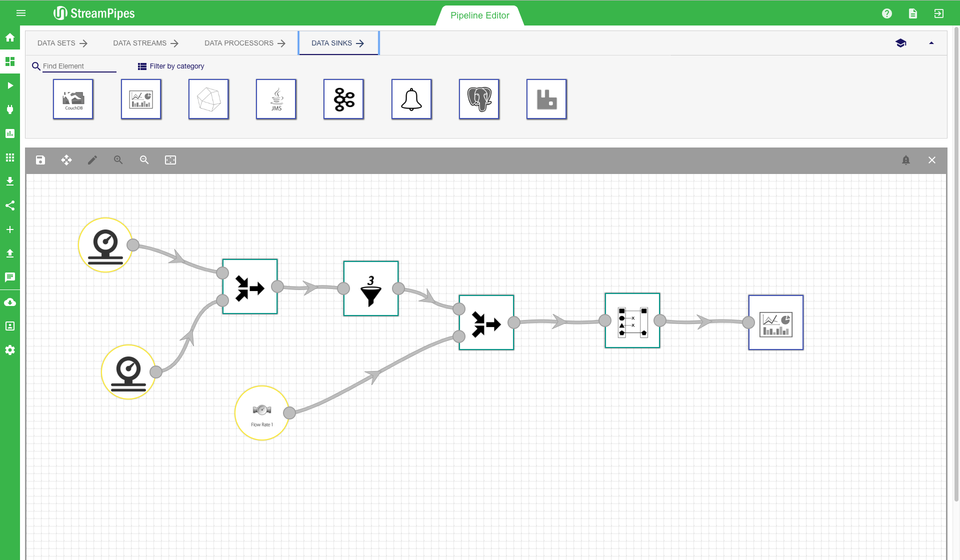Viewport: 960px width, 560px height.
Task: Toggle the edit pencil tool
Action: point(92,160)
